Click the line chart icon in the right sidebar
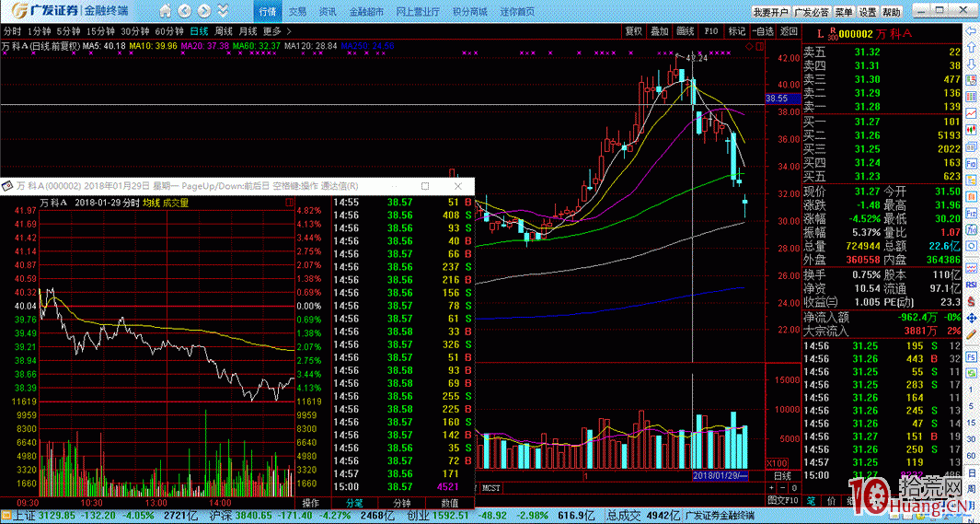This screenshot has width=980, height=524. tap(971, 114)
